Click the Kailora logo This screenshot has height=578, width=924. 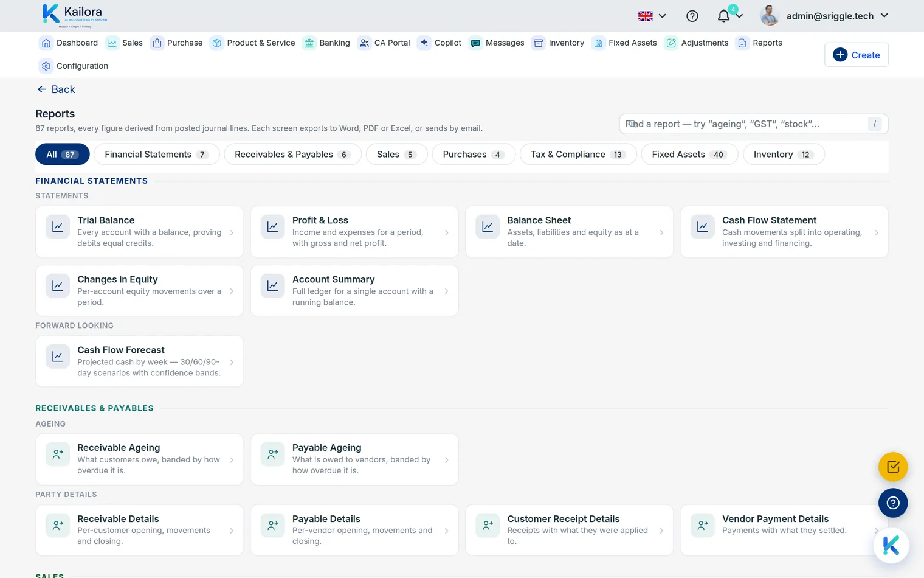75,15
